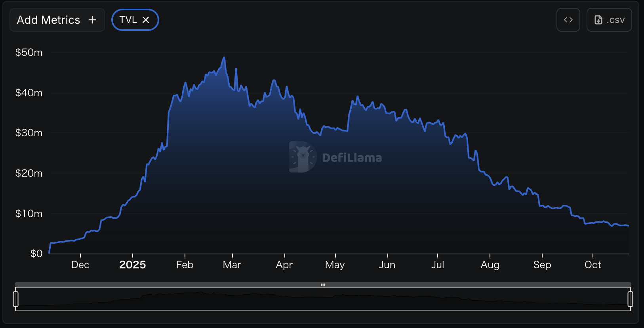Click the Feb x-axis label
644x328 pixels.
tap(185, 265)
